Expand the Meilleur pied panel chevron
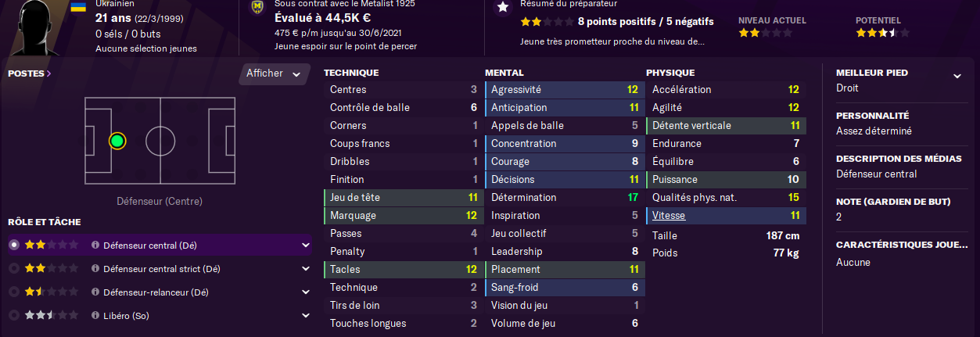980x337 pixels. [x=957, y=76]
